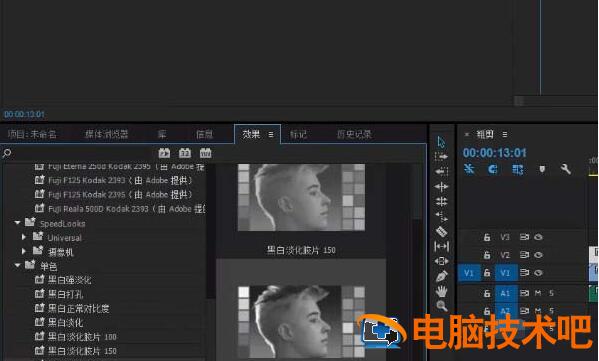Toggle linked selection button in timeline
The width and height of the screenshot is (599, 361).
tap(517, 169)
